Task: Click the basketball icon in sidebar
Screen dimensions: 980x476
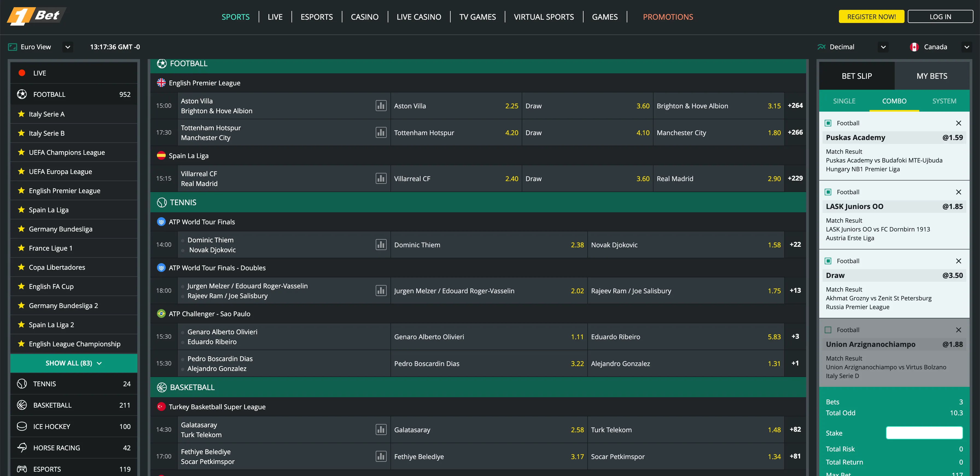Action: 22,405
